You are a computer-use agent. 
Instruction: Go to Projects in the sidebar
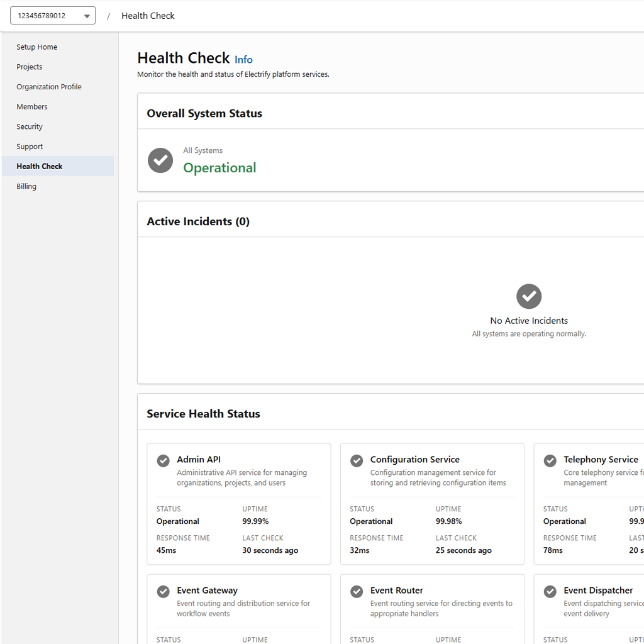point(30,67)
